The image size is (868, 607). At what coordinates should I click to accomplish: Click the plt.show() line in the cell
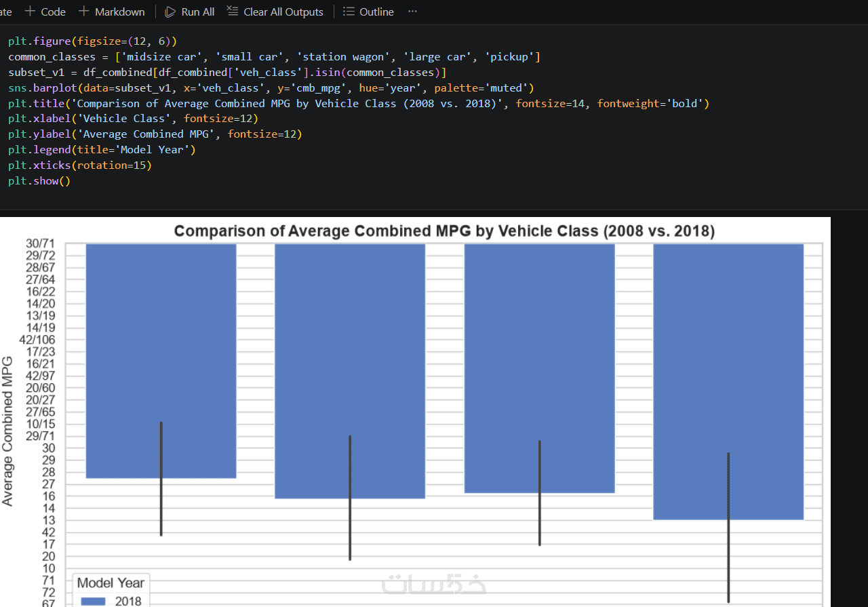tap(39, 181)
